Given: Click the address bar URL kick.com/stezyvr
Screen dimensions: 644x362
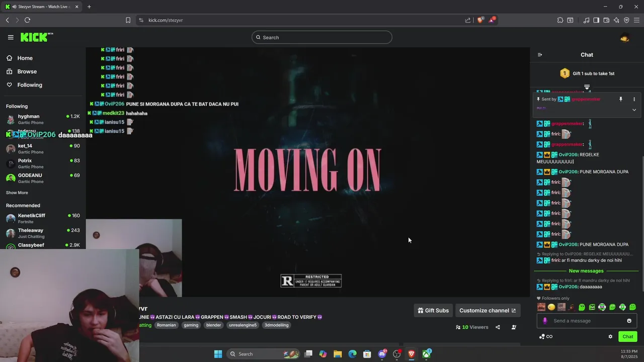Looking at the screenshot, I should coord(166,20).
